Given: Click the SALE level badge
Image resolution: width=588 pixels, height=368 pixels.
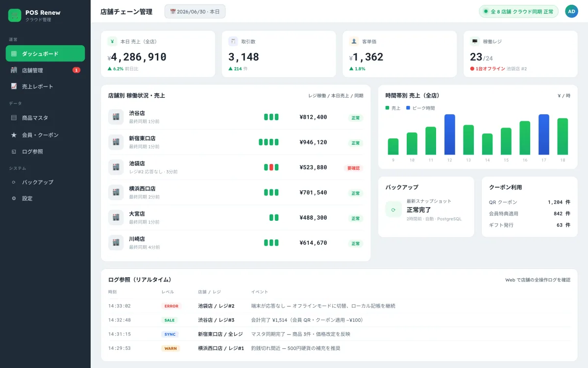Looking at the screenshot, I should click(170, 320).
